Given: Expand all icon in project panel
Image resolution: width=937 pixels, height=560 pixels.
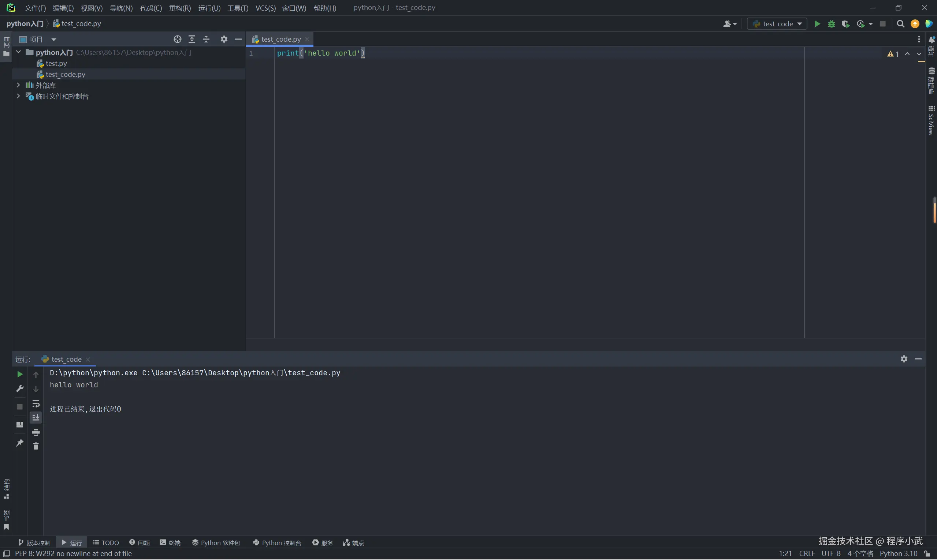Looking at the screenshot, I should click(x=192, y=39).
